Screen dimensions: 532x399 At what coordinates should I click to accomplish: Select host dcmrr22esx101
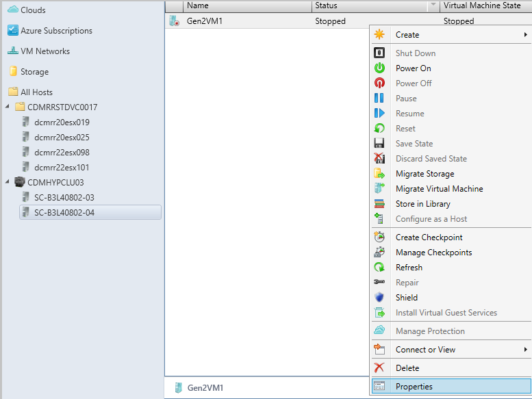pyautogui.click(x=62, y=168)
